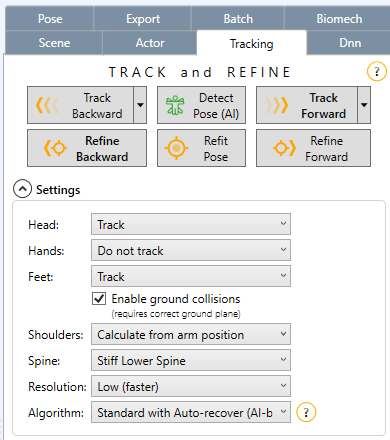Viewport: 390px width, 440px height.
Task: Click the "(requires correct ground plane)" note
Action: [176, 314]
